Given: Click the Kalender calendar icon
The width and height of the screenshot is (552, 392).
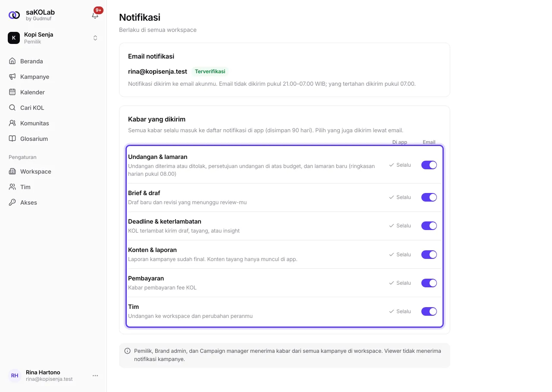Looking at the screenshot, I should point(12,92).
